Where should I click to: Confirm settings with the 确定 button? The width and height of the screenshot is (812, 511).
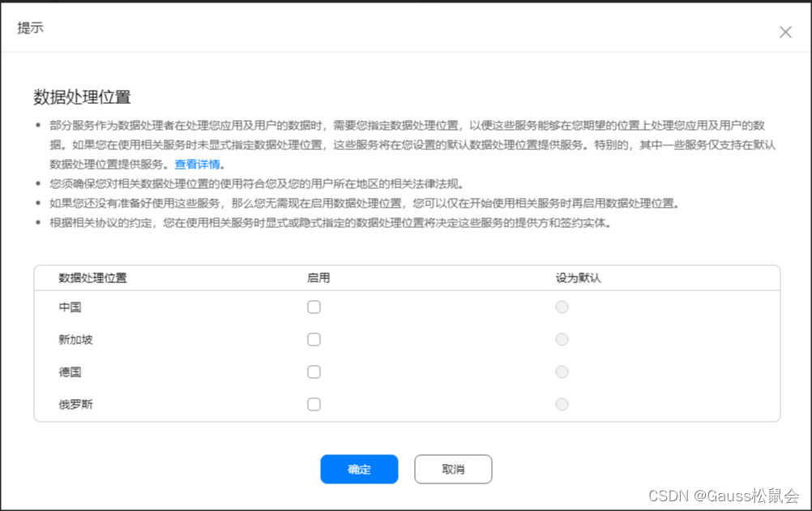(359, 469)
